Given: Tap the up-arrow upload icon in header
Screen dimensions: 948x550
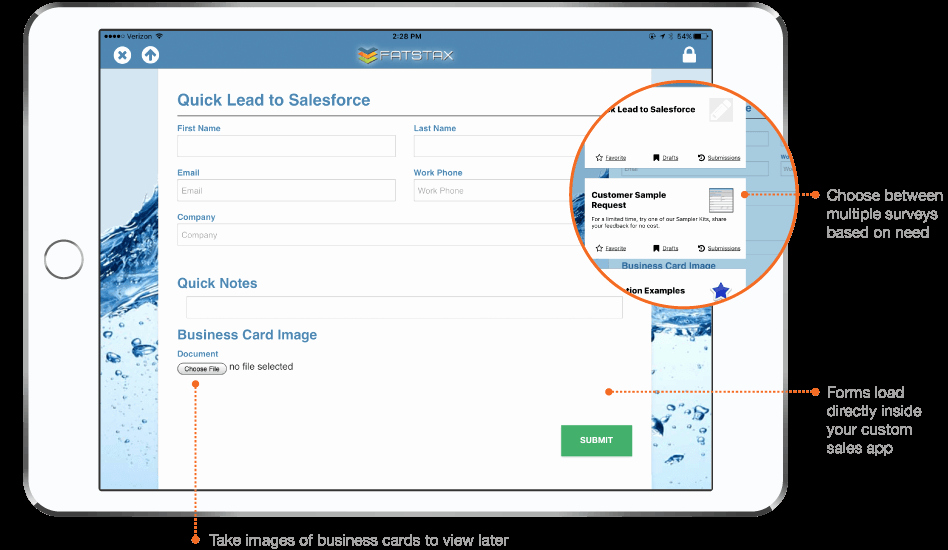Looking at the screenshot, I should [x=151, y=55].
